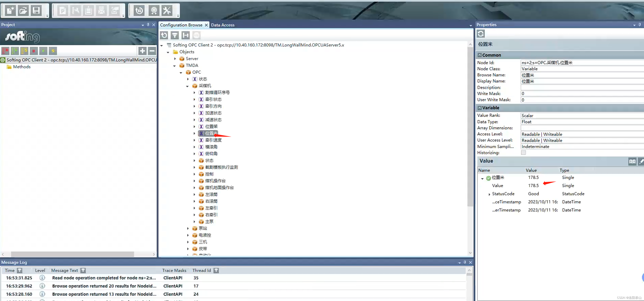The width and height of the screenshot is (644, 301).
Task: Remove the item with the minus button
Action: [152, 51]
